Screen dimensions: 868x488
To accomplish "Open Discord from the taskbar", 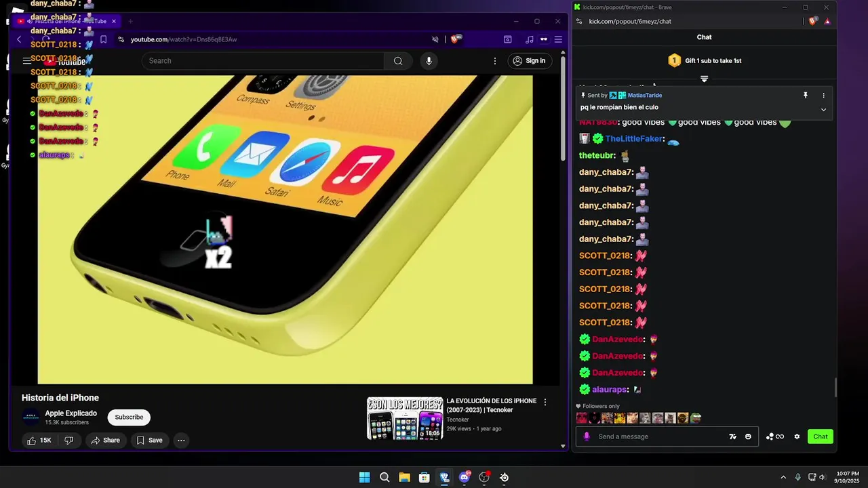I will click(465, 477).
